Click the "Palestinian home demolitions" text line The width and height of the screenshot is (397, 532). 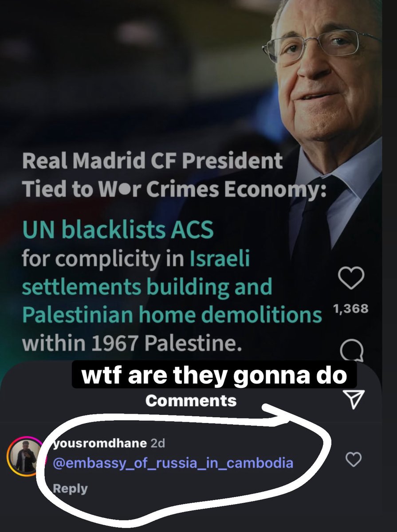172,315
